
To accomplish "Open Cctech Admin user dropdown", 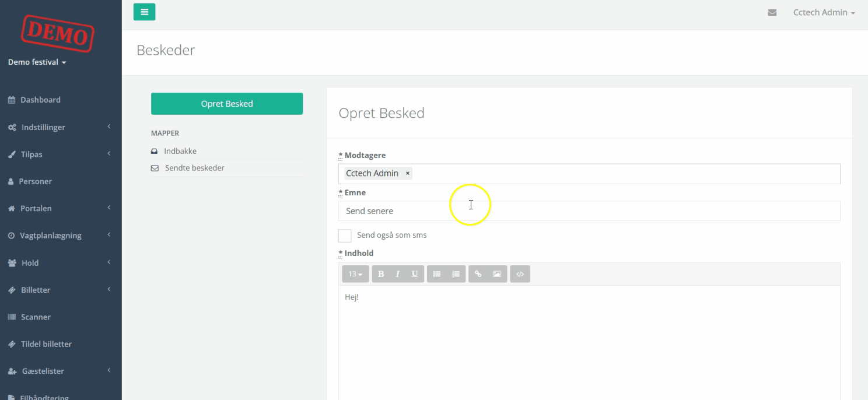I will pyautogui.click(x=824, y=12).
